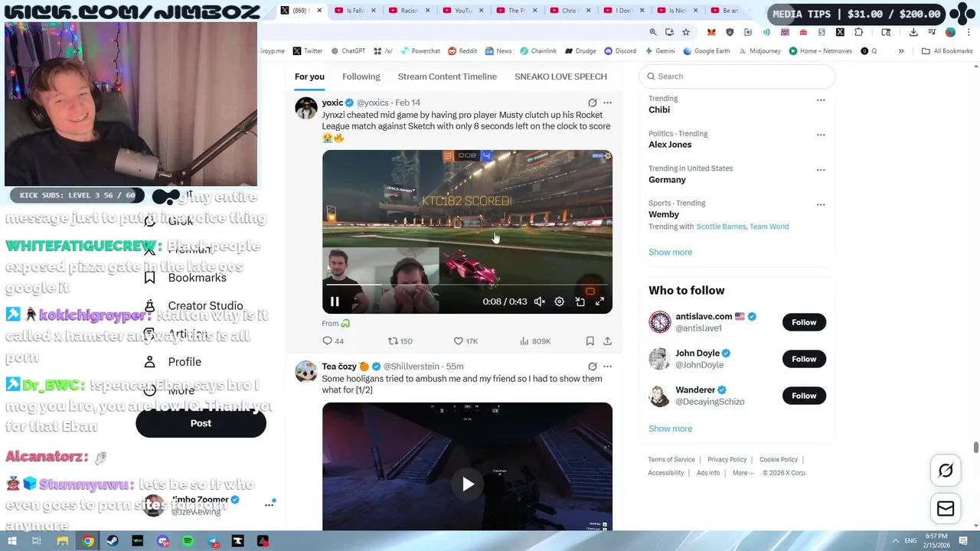Share yoxic's post
Image resolution: width=980 pixels, height=551 pixels.
pyautogui.click(x=607, y=341)
